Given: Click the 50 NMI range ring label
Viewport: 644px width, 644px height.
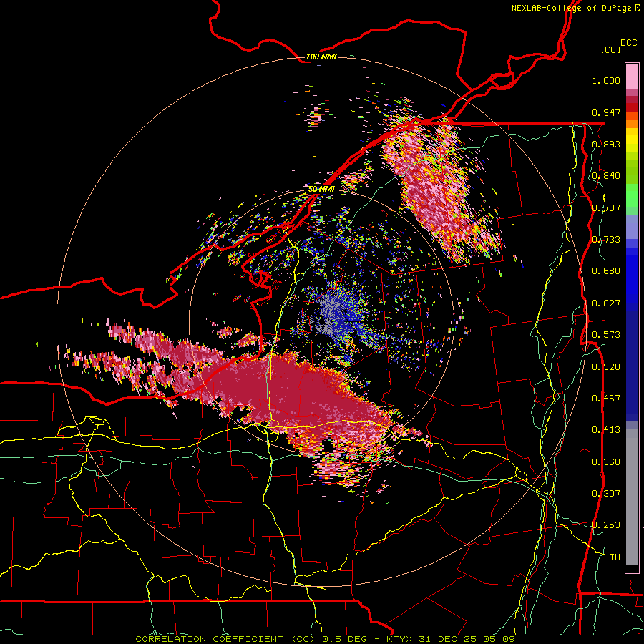Looking at the screenshot, I should (x=321, y=190).
